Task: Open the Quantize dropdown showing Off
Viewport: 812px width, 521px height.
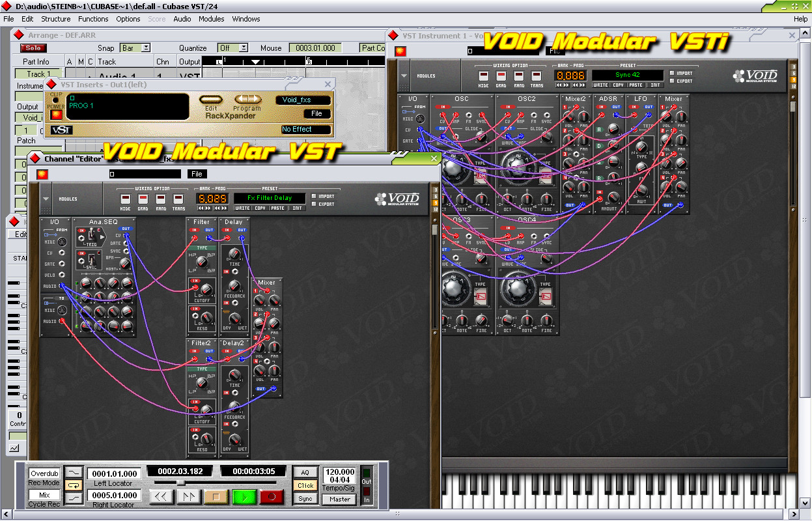Action: click(233, 48)
